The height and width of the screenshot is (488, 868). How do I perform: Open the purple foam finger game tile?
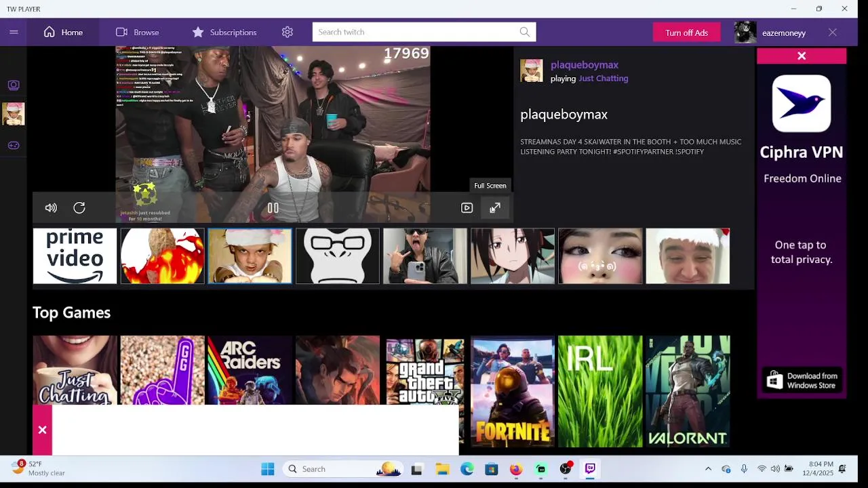[162, 369]
